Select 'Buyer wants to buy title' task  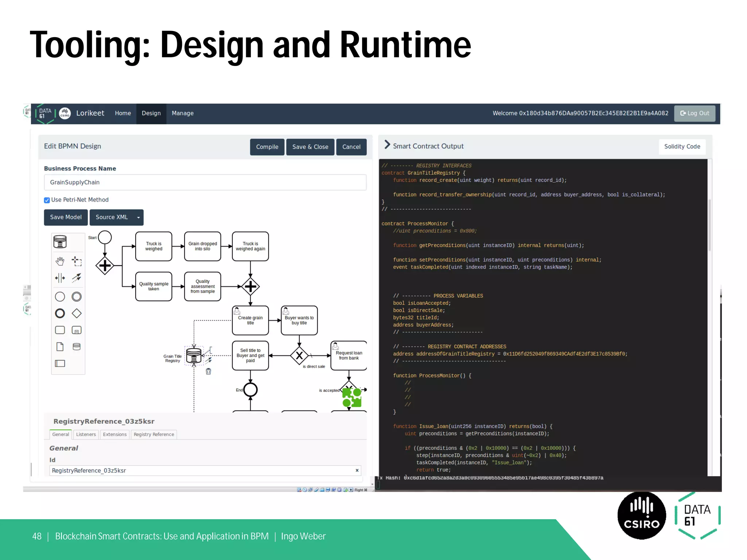pos(299,320)
